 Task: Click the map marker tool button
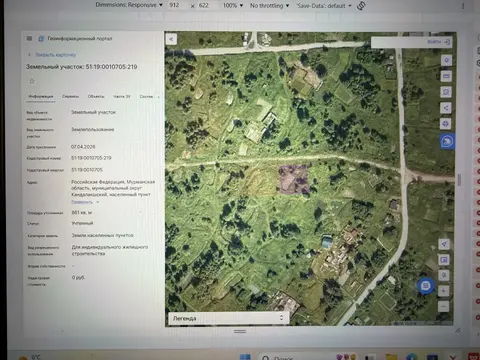coord(446,60)
